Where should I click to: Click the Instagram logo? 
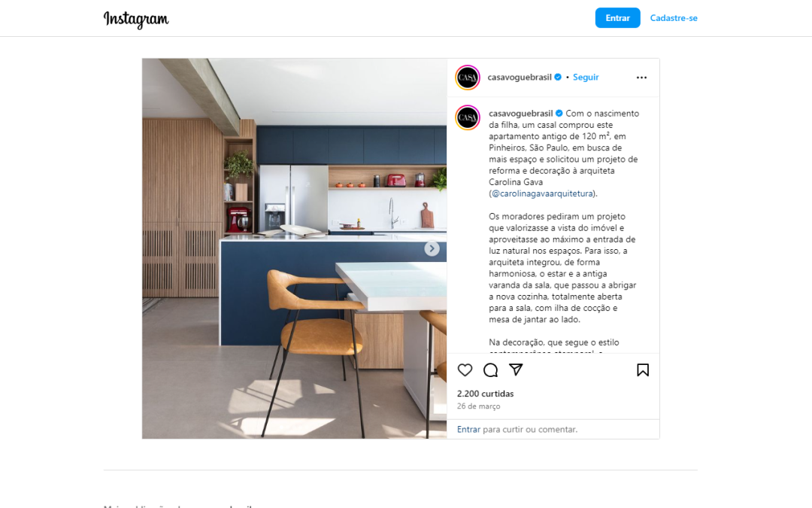(136, 19)
